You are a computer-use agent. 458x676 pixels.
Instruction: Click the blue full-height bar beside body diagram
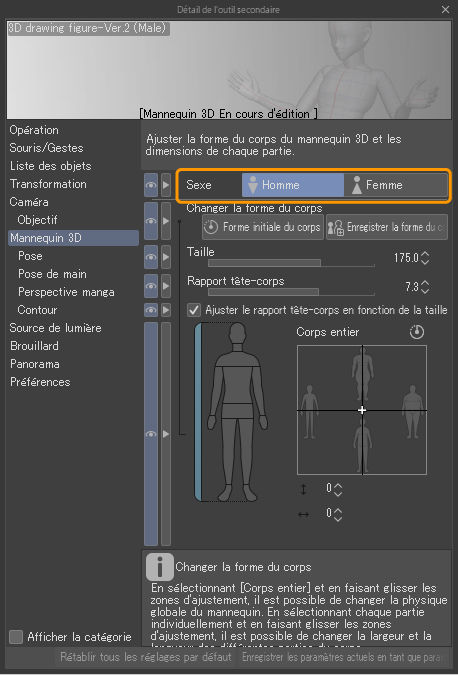click(x=198, y=412)
